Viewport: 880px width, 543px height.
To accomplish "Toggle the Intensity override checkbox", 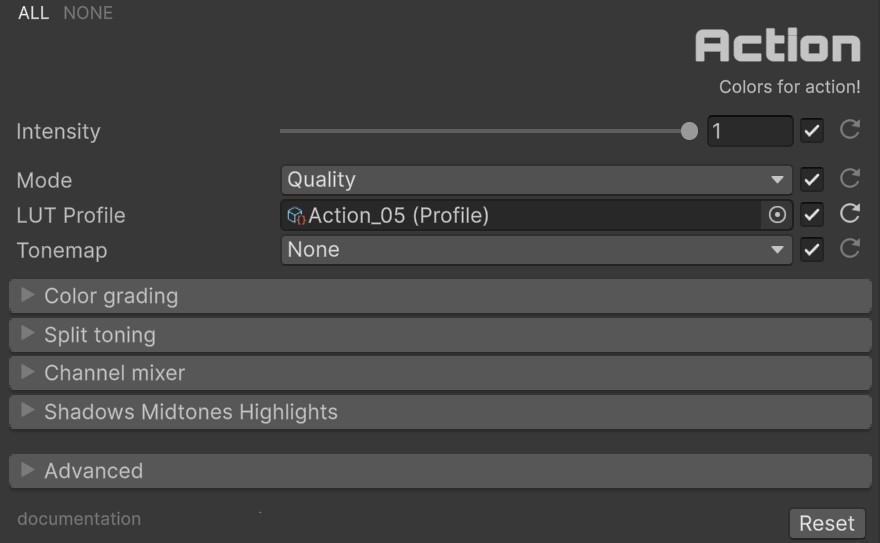I will [812, 131].
